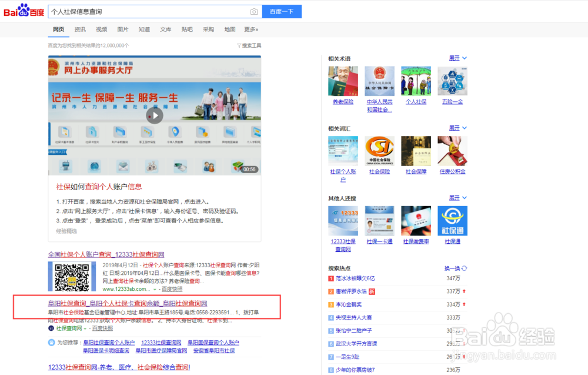Open 百度快照 beside 社保查询网
Screen dimensions: 588x375
pos(102,328)
